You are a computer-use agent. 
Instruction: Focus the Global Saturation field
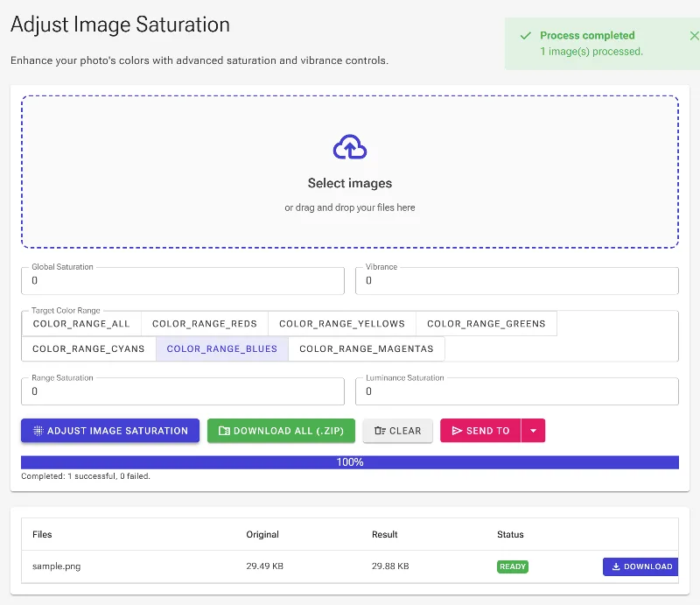click(x=183, y=280)
